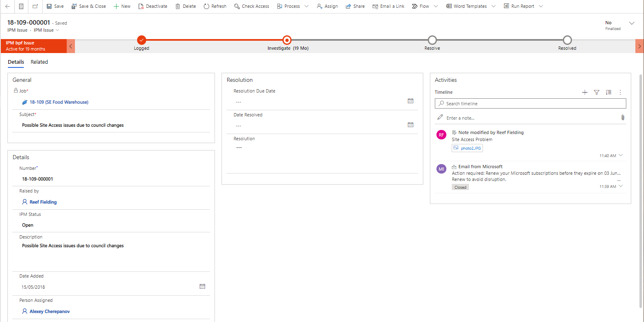Attach a file using the paperclip icon
Image resolution: width=644 pixels, height=322 pixels.
pyautogui.click(x=623, y=117)
